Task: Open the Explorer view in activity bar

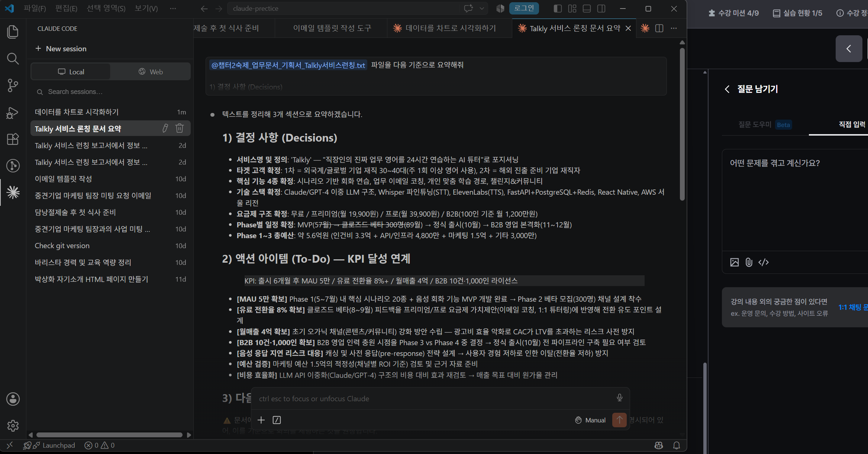Action: 13,32
